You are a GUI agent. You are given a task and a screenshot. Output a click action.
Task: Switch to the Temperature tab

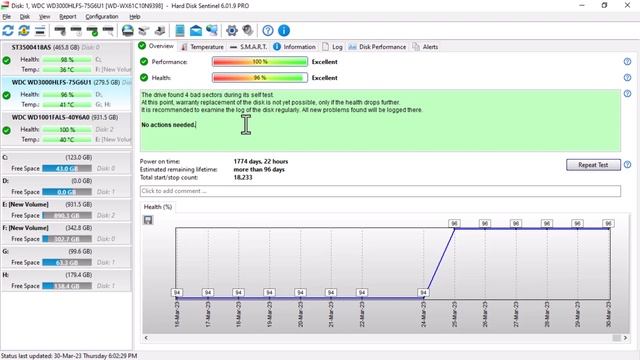pyautogui.click(x=202, y=47)
